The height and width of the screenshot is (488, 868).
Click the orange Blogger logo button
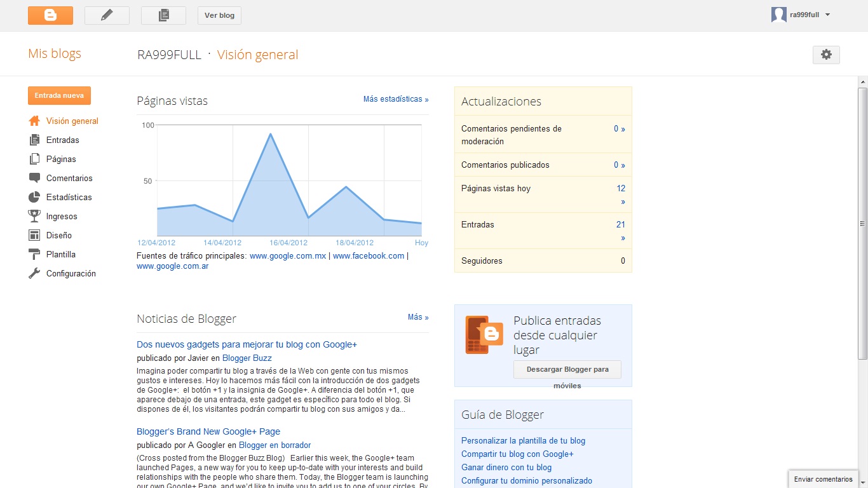[50, 15]
